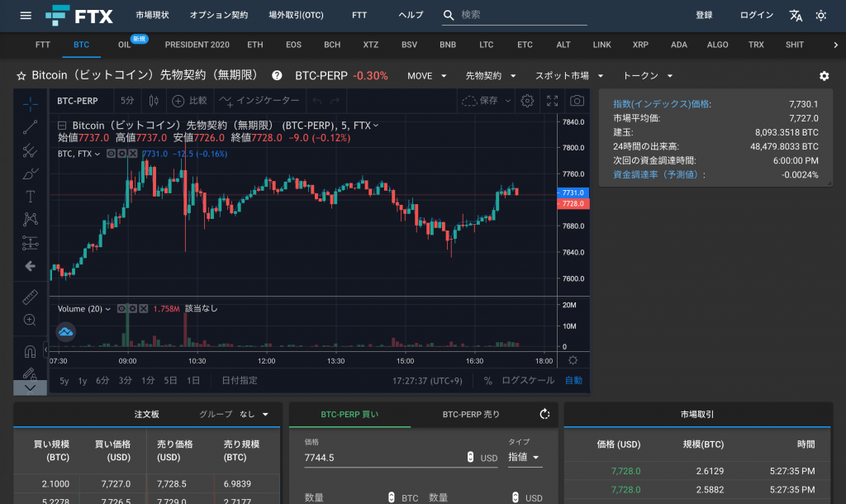Open the language translation selector
Viewport: 846px width, 504px height.
pos(796,15)
